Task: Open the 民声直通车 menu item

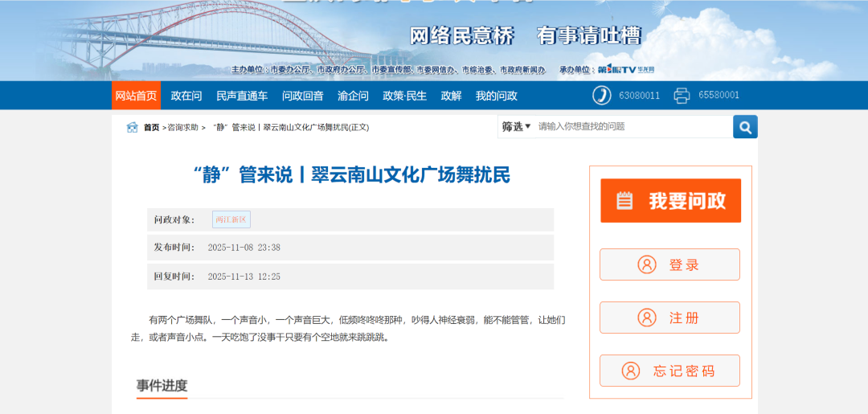Action: tap(242, 96)
